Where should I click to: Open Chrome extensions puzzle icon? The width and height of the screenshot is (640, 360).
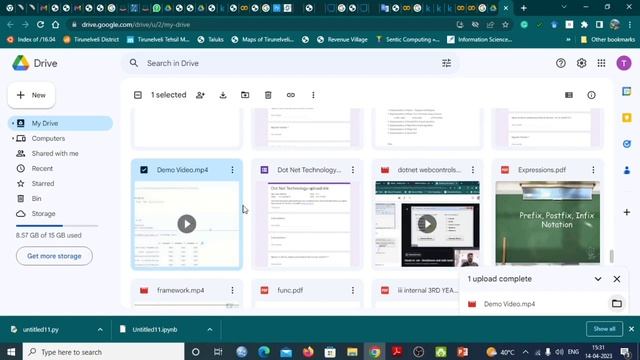pos(584,24)
